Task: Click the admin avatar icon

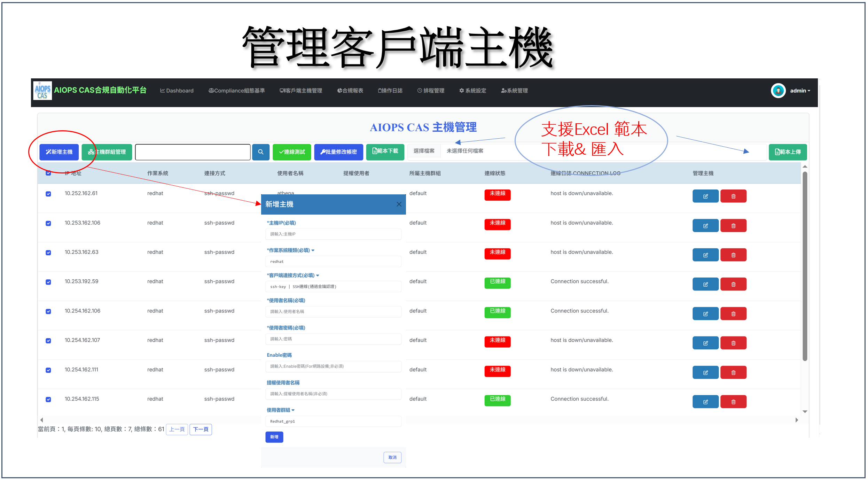Action: pyautogui.click(x=778, y=91)
